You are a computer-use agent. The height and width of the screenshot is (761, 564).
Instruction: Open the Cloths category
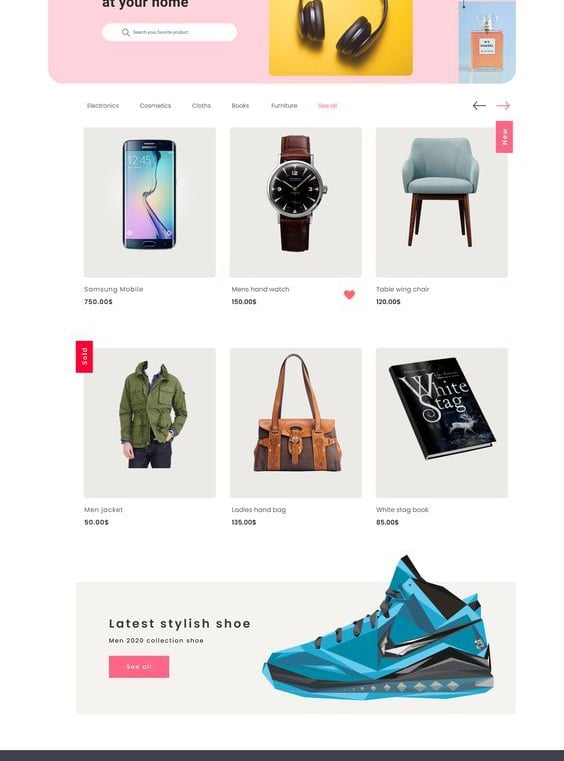(x=201, y=106)
